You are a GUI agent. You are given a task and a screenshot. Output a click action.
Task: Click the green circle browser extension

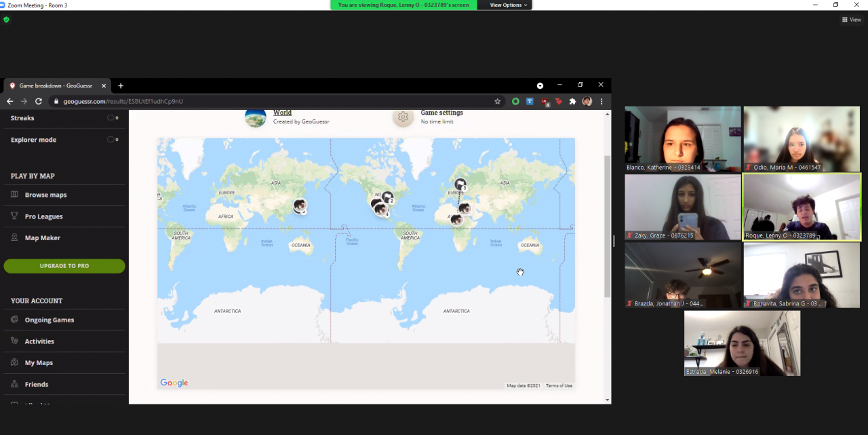pyautogui.click(x=515, y=101)
